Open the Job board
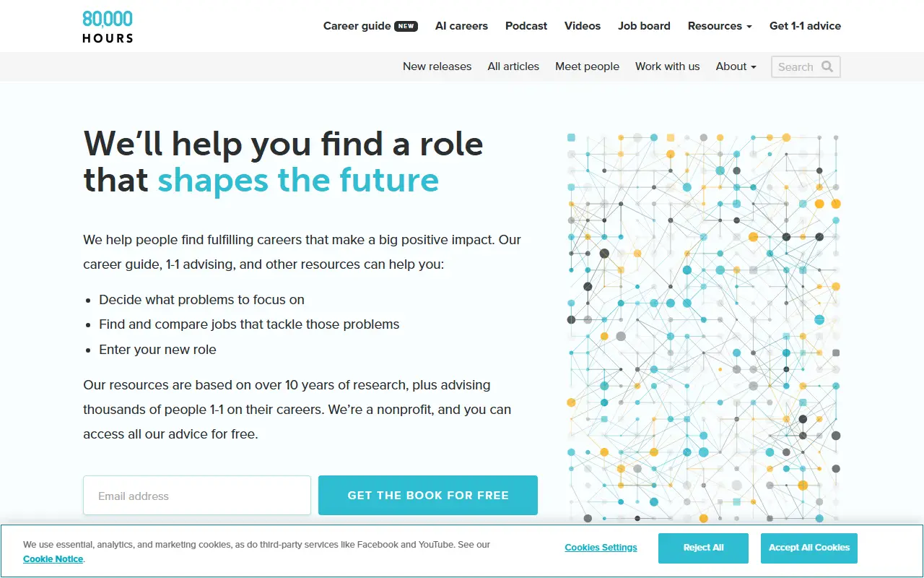The width and height of the screenshot is (924, 578). point(644,26)
